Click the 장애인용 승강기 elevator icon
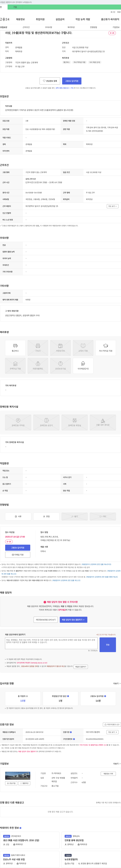 [46, 423]
